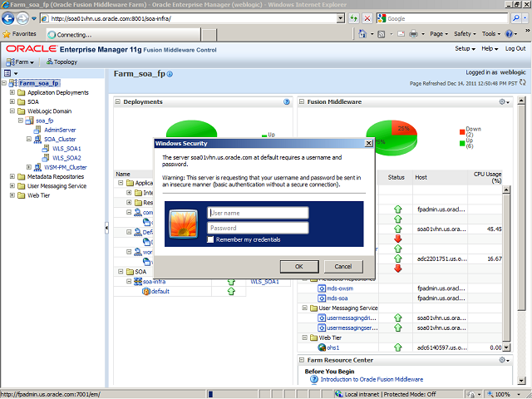Click the info icon next to Farm_soa_fp heading

170,75
